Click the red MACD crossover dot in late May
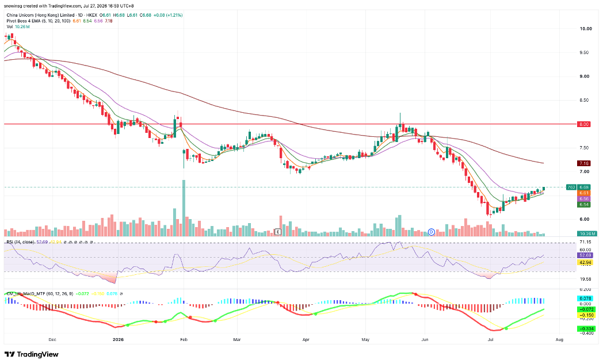 [415, 294]
